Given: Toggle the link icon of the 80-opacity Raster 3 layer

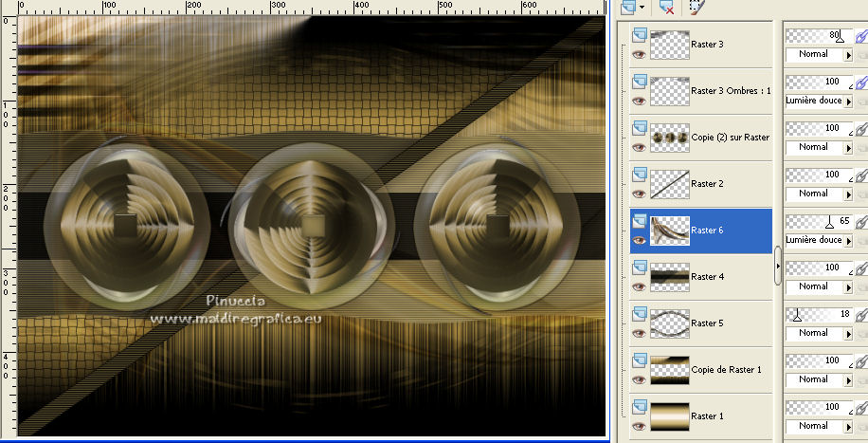Looking at the screenshot, I should (x=861, y=37).
